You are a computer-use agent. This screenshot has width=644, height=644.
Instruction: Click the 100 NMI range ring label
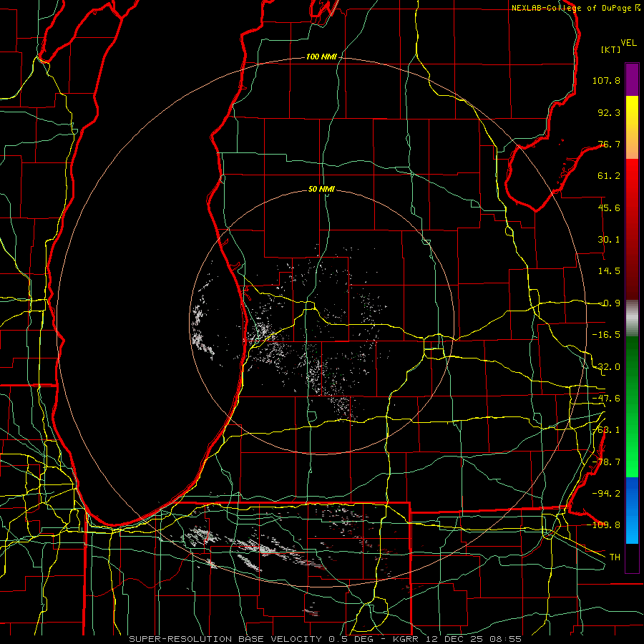pyautogui.click(x=321, y=57)
